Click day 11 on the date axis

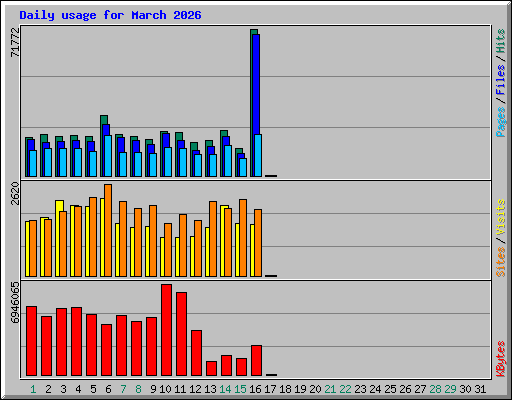(180, 389)
